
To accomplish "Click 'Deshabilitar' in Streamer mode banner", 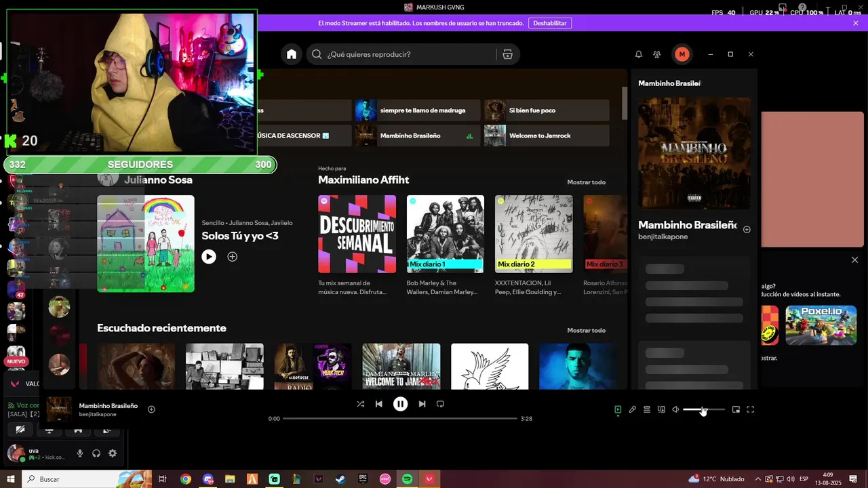I will click(549, 23).
